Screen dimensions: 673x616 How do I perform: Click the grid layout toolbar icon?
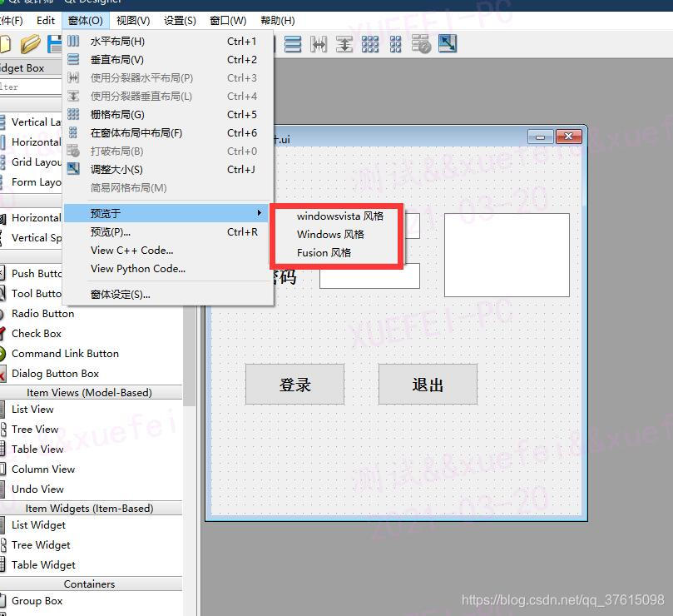370,44
